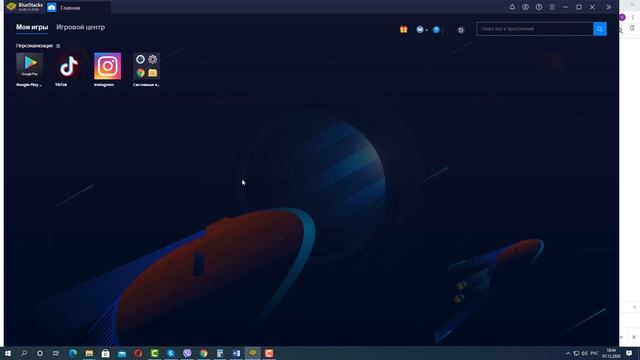The width and height of the screenshot is (640, 360).
Task: Switch to Google Chrome on taskbar
Action: [x=204, y=353]
